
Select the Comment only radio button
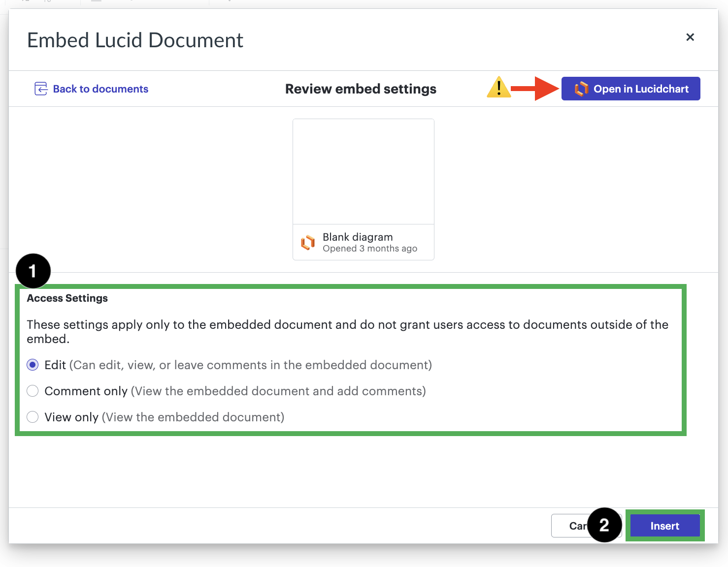coord(33,391)
